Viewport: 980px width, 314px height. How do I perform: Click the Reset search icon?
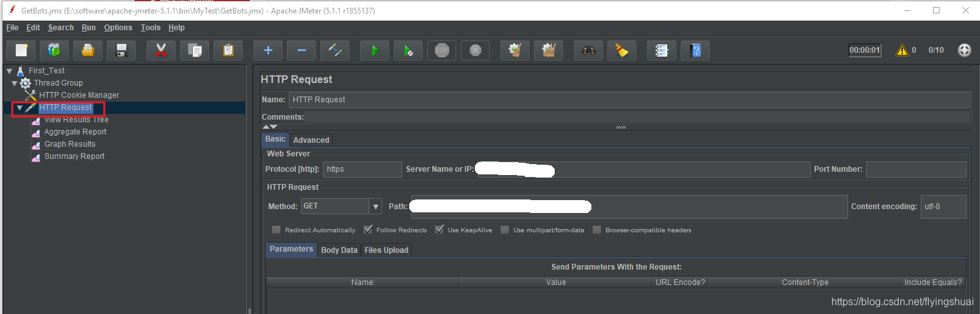(622, 50)
